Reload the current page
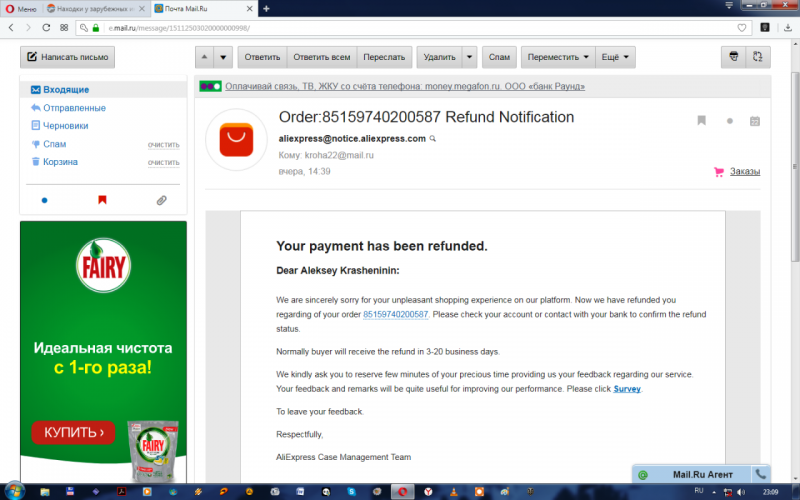The height and width of the screenshot is (500, 800). 46,28
